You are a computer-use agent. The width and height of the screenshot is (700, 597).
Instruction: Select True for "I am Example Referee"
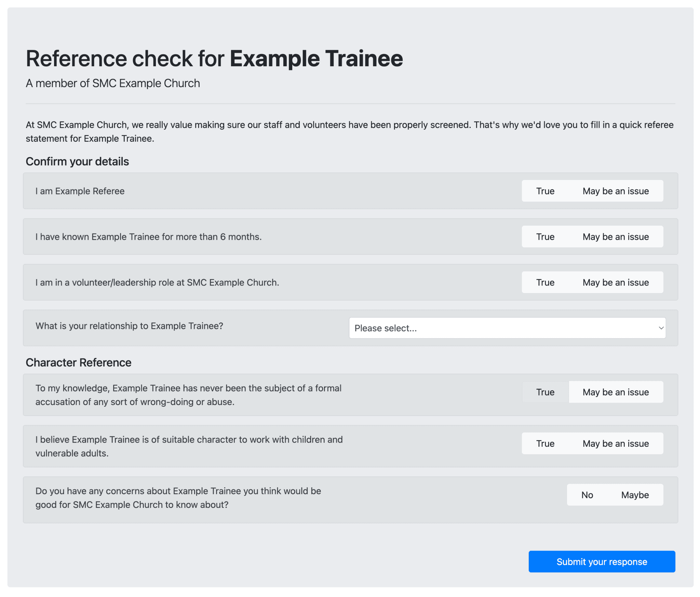point(545,191)
